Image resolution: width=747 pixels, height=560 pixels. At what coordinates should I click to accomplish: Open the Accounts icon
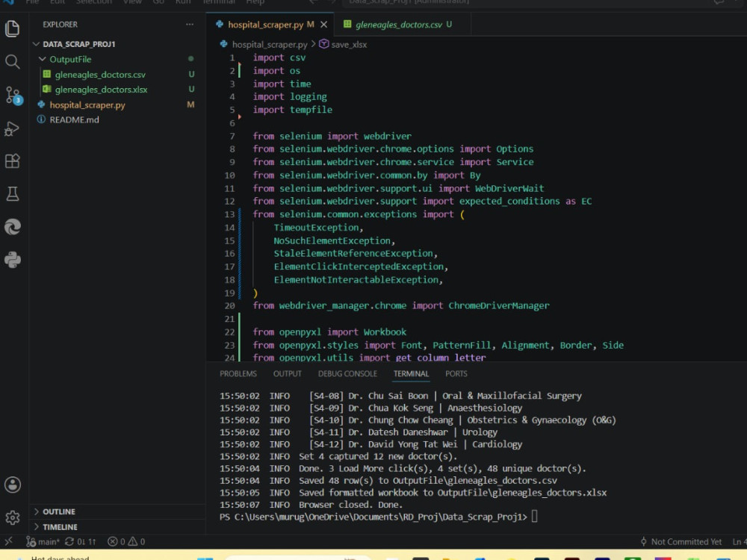(x=13, y=485)
